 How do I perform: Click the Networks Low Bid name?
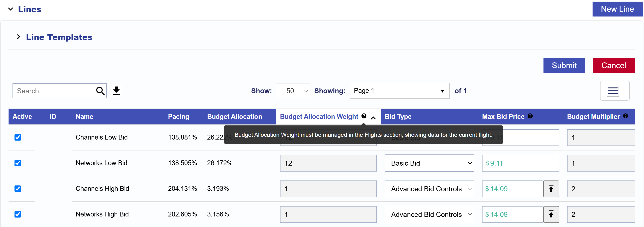[102, 163]
